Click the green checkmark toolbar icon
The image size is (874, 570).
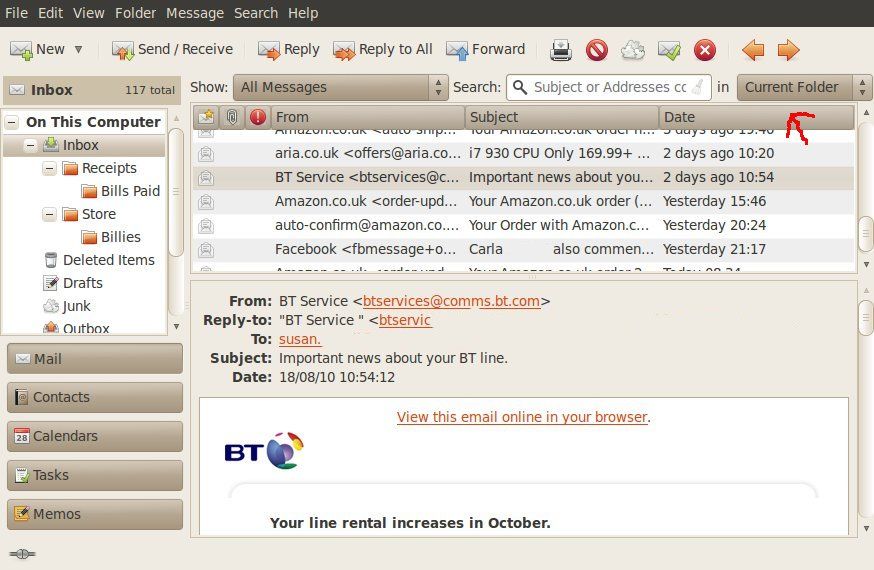(669, 50)
